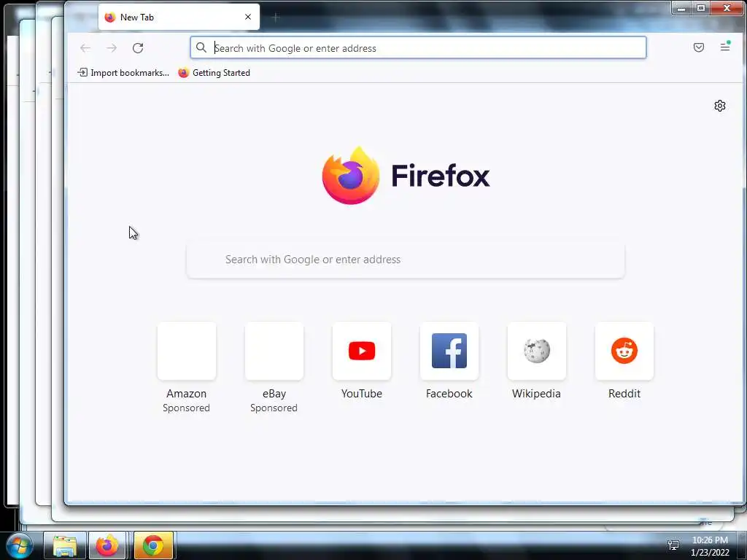Switch to Firefox in taskbar
Viewport: 747px width, 560px height.
pyautogui.click(x=108, y=545)
